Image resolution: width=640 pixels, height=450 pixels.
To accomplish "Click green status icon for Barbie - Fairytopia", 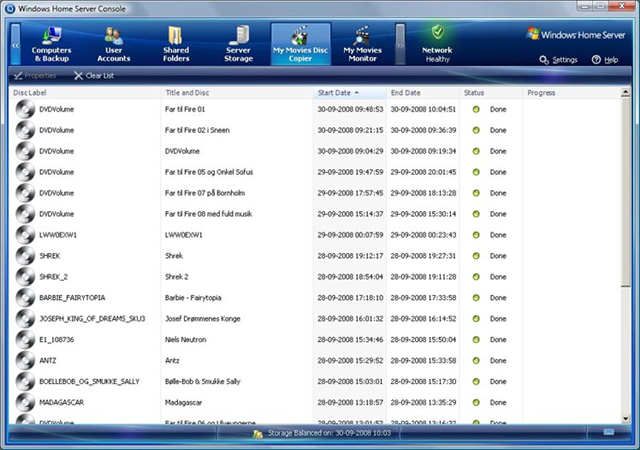I will (x=476, y=298).
